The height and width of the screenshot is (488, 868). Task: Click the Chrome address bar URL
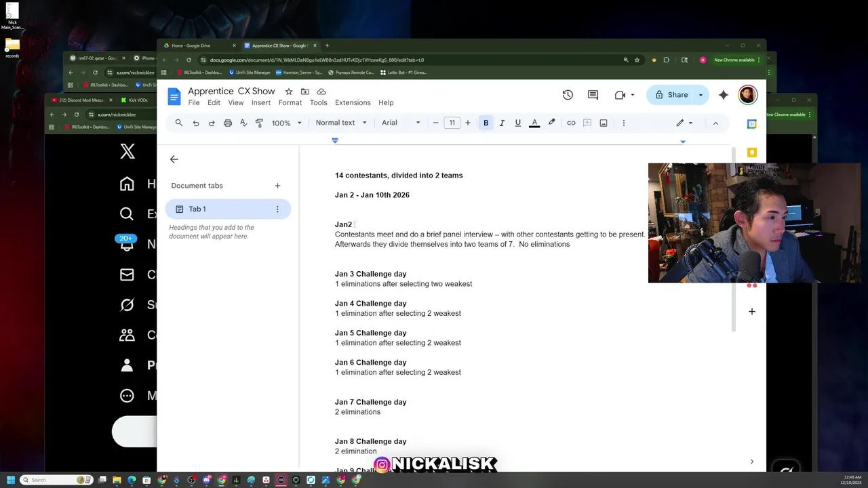(317, 60)
